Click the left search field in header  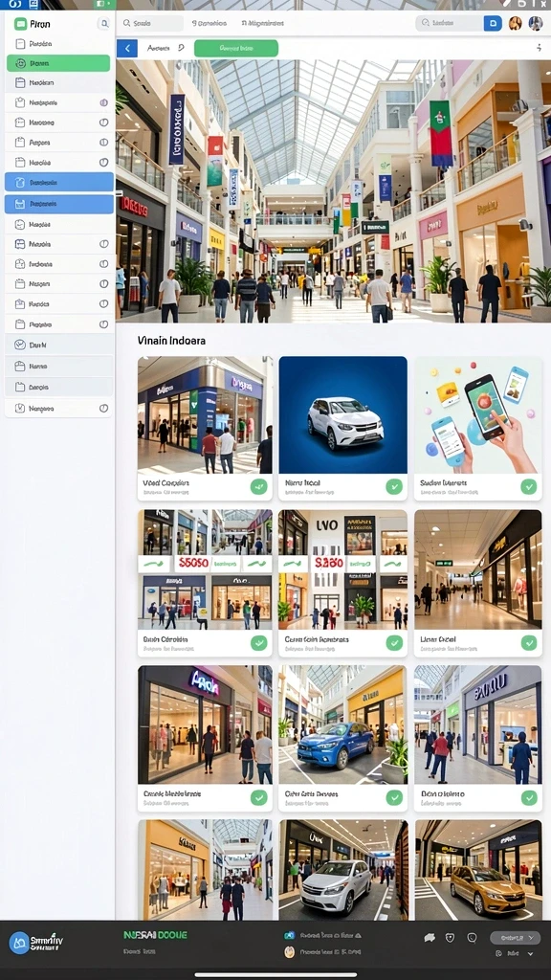coord(151,23)
